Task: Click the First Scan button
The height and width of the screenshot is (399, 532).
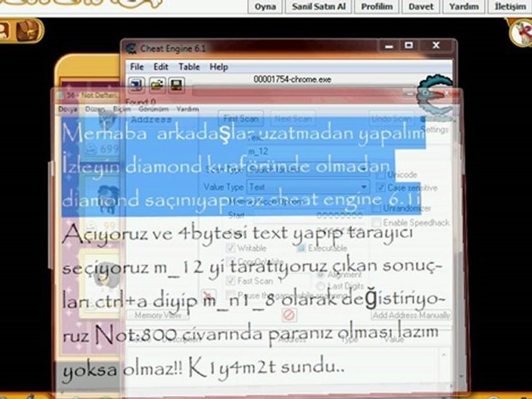Action: pos(241,119)
